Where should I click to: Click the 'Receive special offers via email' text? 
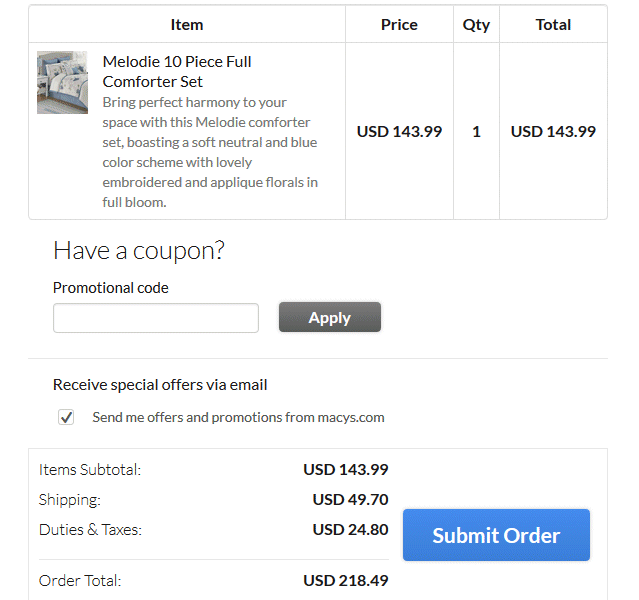160,384
